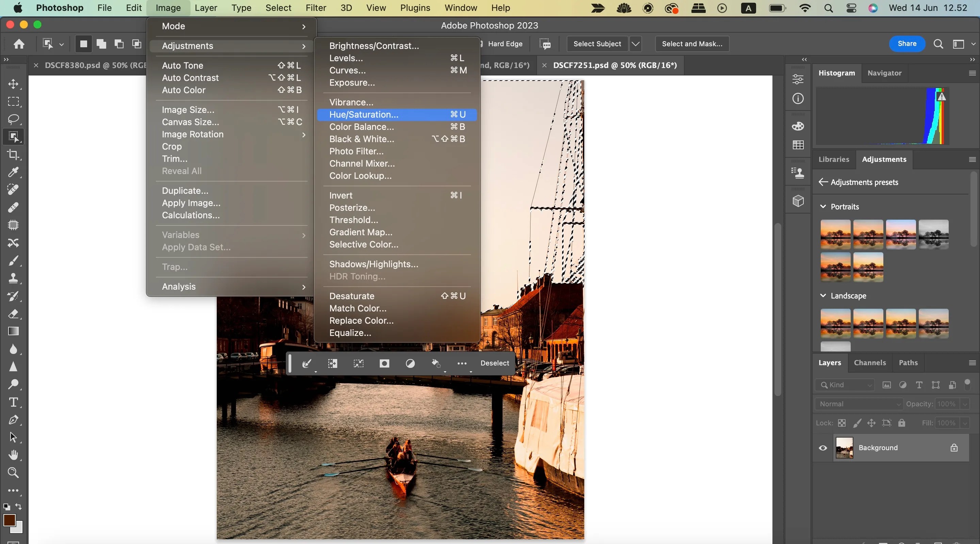Open the blend mode Normal dropdown
Screen dimensions: 980x544
(x=859, y=404)
